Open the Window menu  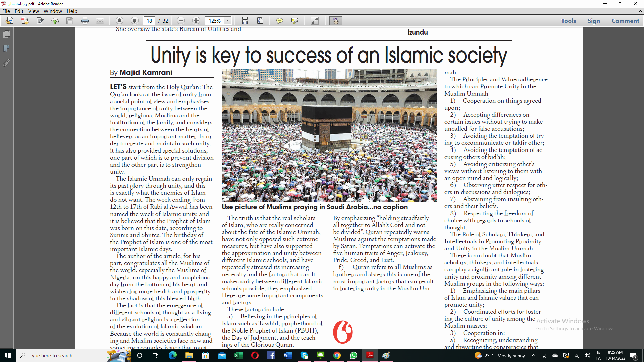coord(53,11)
